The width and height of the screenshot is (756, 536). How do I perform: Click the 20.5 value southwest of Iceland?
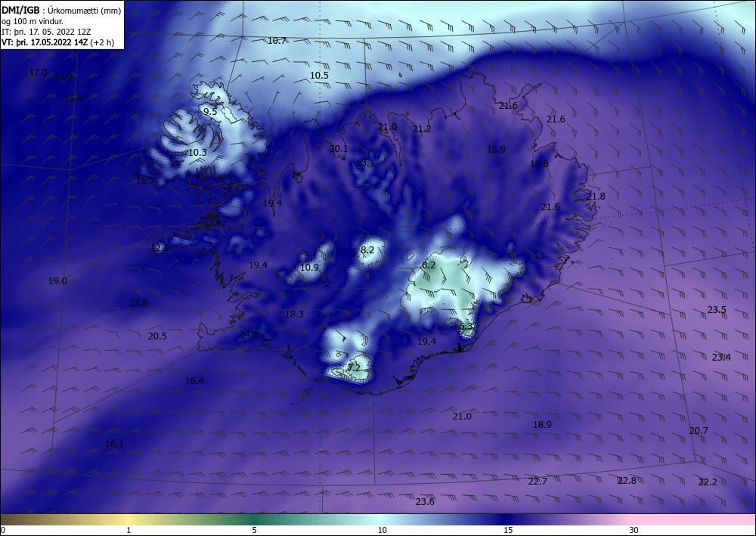(158, 336)
